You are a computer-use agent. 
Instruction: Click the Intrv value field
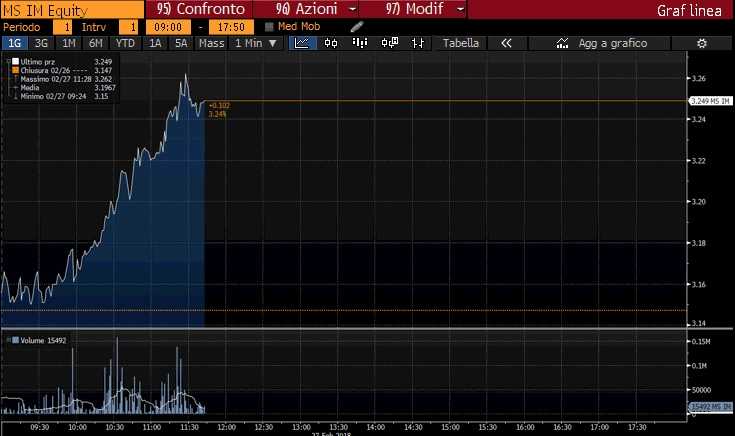pos(128,27)
